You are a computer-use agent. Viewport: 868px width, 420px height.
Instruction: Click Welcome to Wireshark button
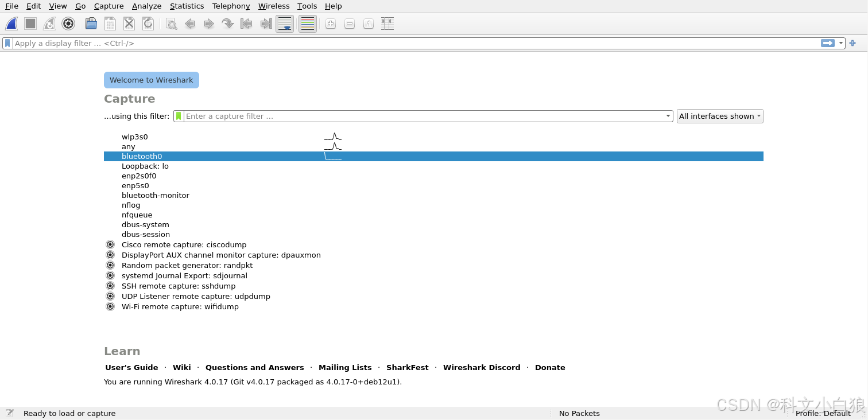pyautogui.click(x=152, y=80)
